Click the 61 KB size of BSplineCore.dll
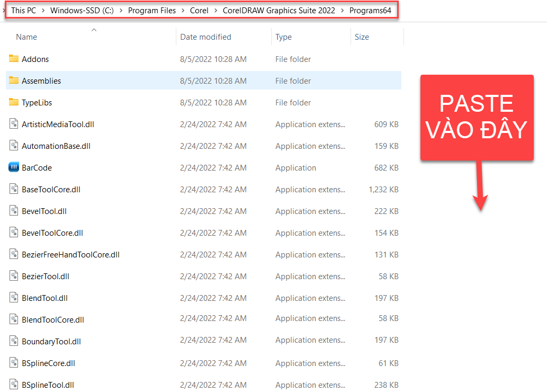547x392 pixels. pyautogui.click(x=388, y=363)
